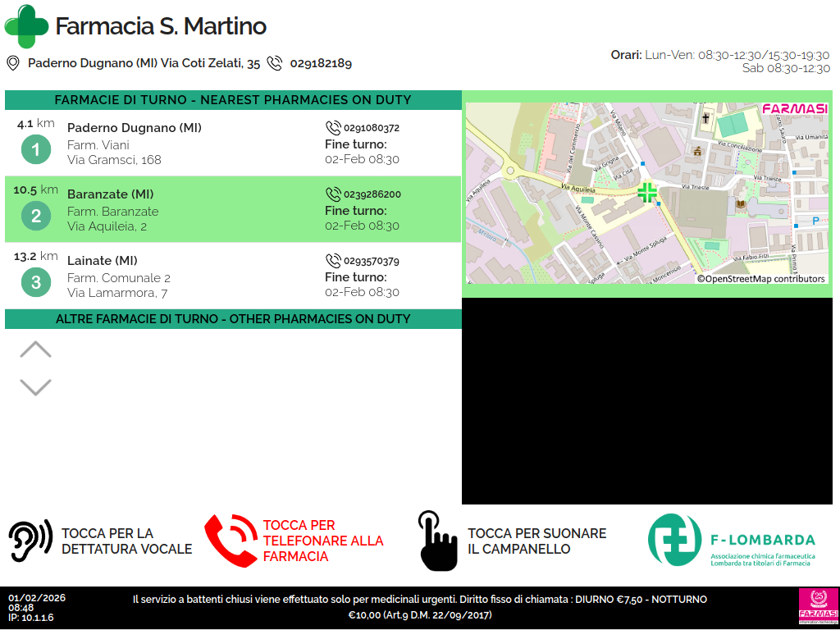
Task: Click the phone icon next to 029182189
Action: click(275, 63)
